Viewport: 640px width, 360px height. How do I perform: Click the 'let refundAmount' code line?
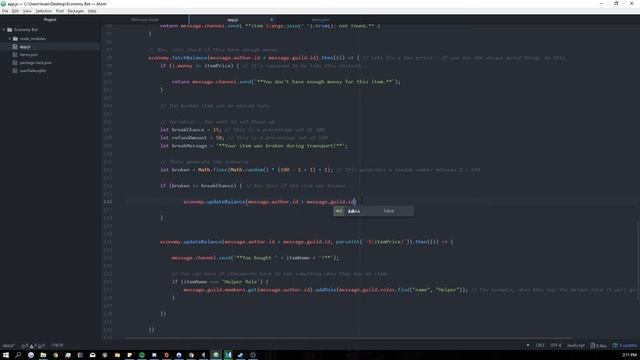click(244, 138)
